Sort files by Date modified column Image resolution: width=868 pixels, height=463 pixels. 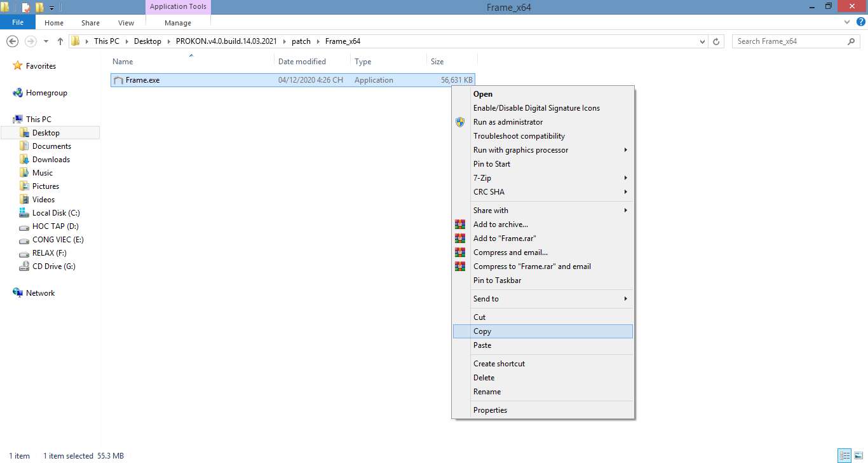tap(302, 62)
